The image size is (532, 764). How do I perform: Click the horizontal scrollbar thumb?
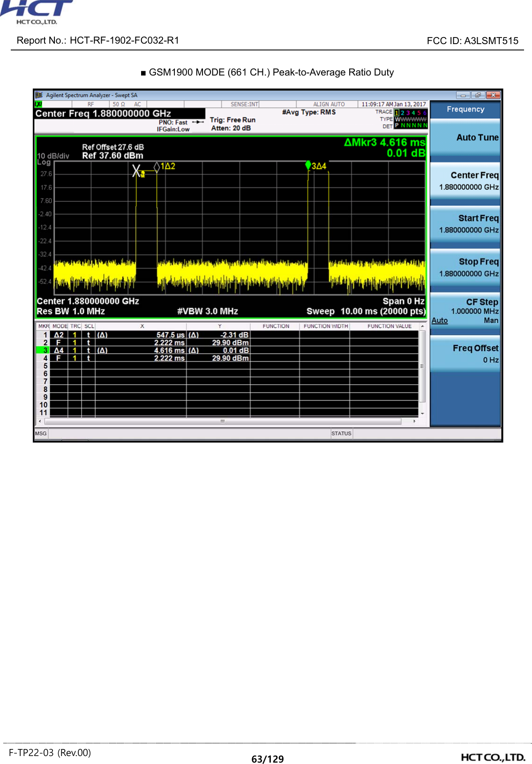tap(223, 421)
